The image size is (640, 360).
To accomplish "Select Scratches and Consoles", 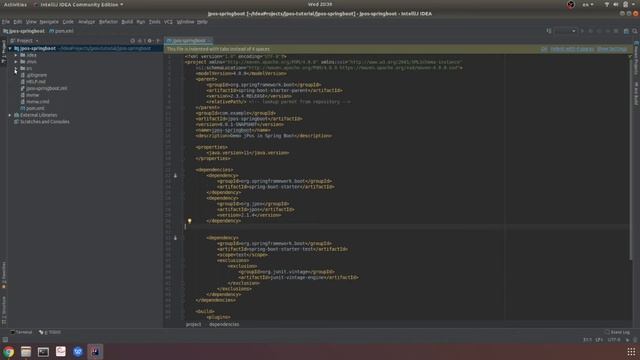I will pyautogui.click(x=42, y=122).
